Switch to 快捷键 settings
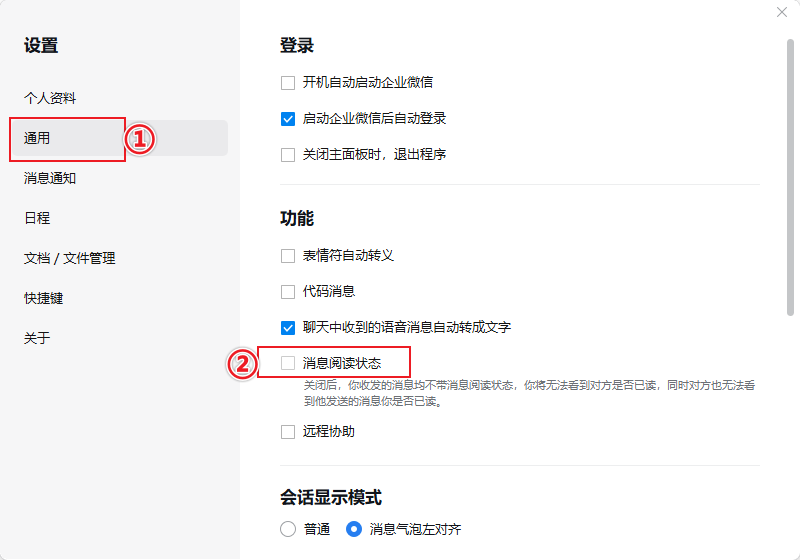This screenshot has width=800, height=560. coord(44,298)
